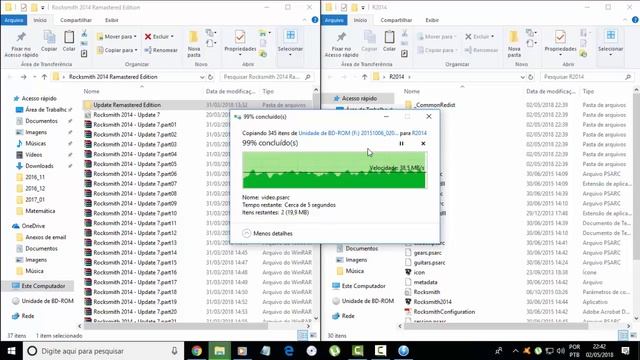Select Update Remastered Edition folder
Viewport: 640px width, 360px height.
click(x=127, y=105)
